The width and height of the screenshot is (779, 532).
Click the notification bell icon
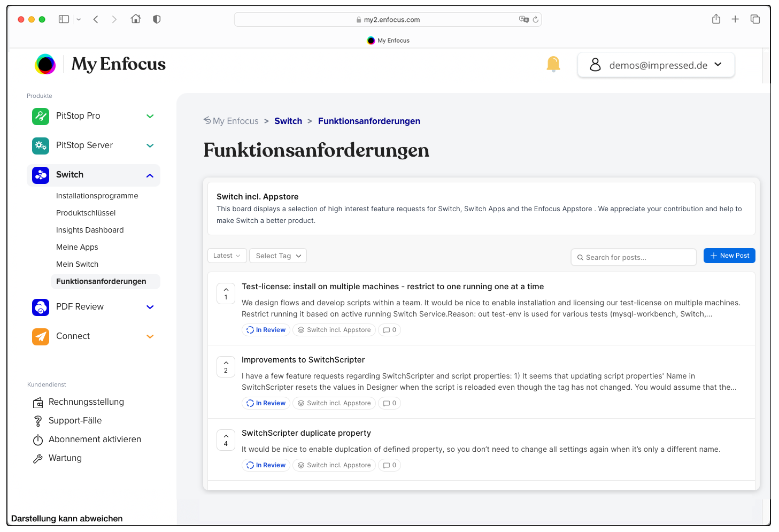tap(553, 64)
